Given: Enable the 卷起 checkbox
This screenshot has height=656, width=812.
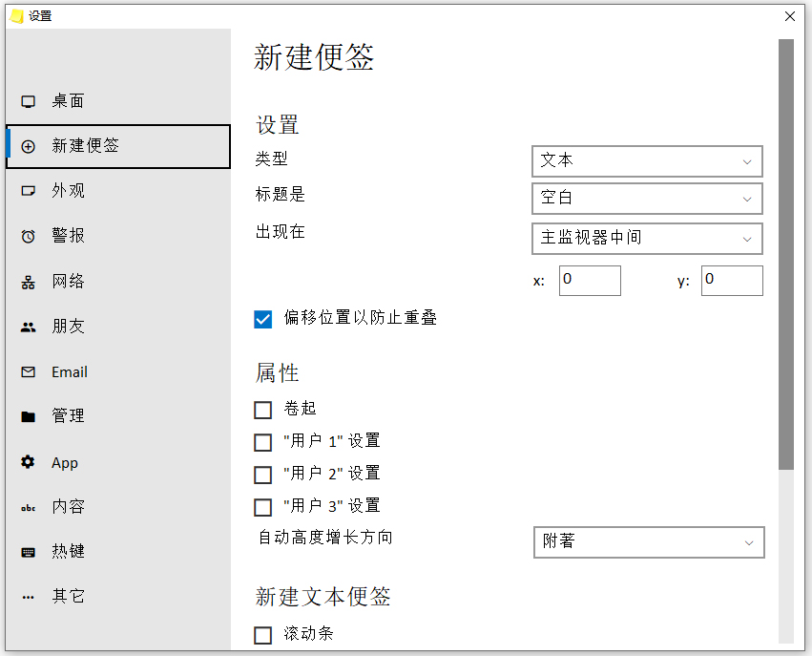Looking at the screenshot, I should [263, 410].
